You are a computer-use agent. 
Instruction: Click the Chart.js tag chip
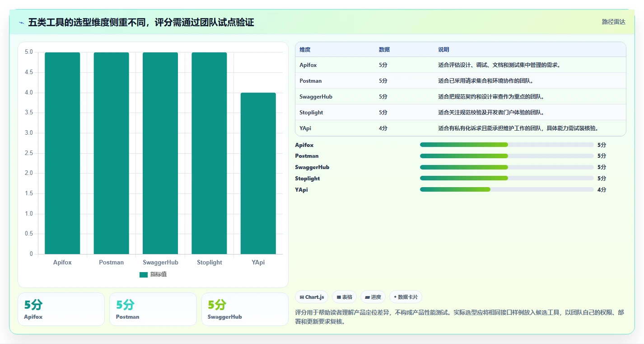coord(312,297)
